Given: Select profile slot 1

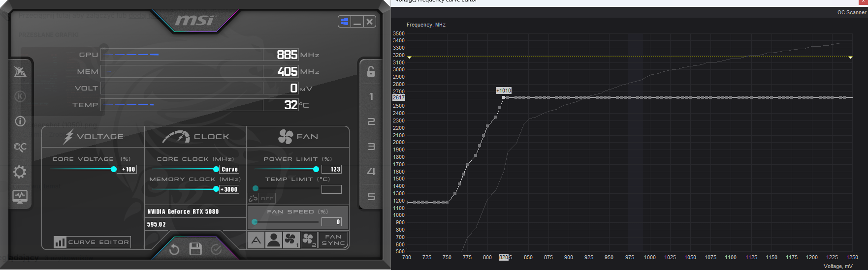Looking at the screenshot, I should [x=371, y=96].
